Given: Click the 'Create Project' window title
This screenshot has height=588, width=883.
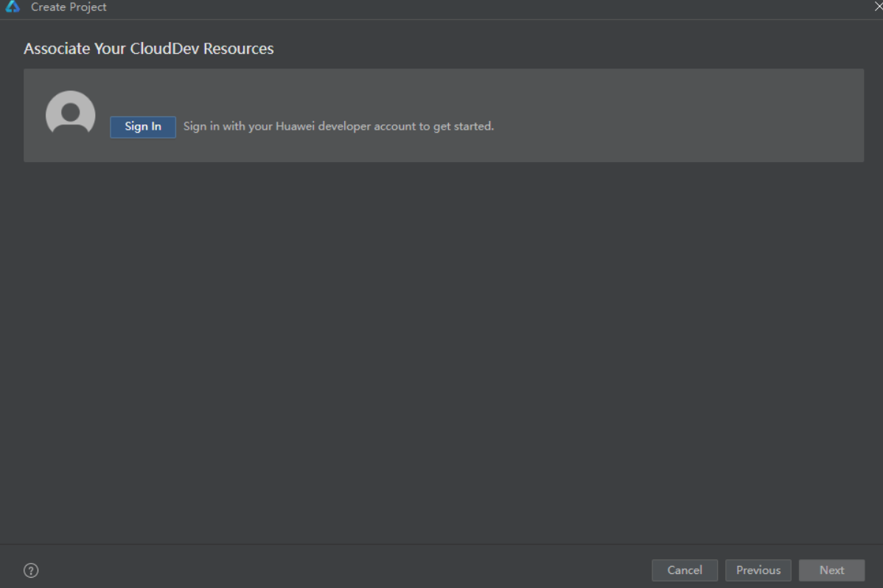Looking at the screenshot, I should tap(69, 7).
